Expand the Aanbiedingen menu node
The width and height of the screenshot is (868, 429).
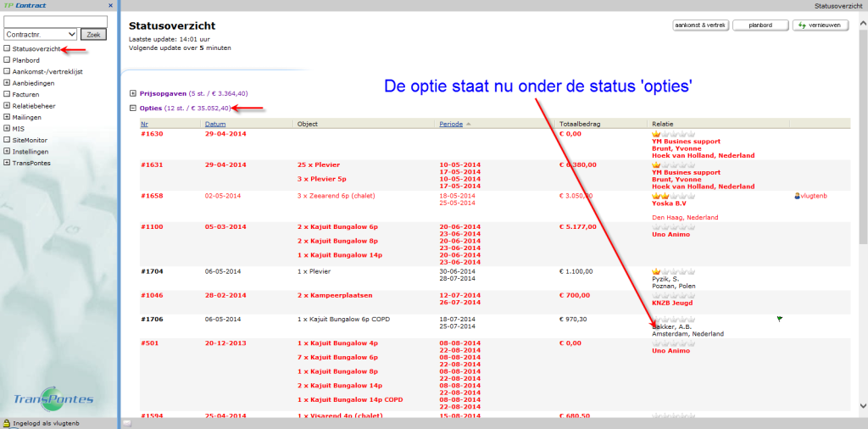point(7,83)
